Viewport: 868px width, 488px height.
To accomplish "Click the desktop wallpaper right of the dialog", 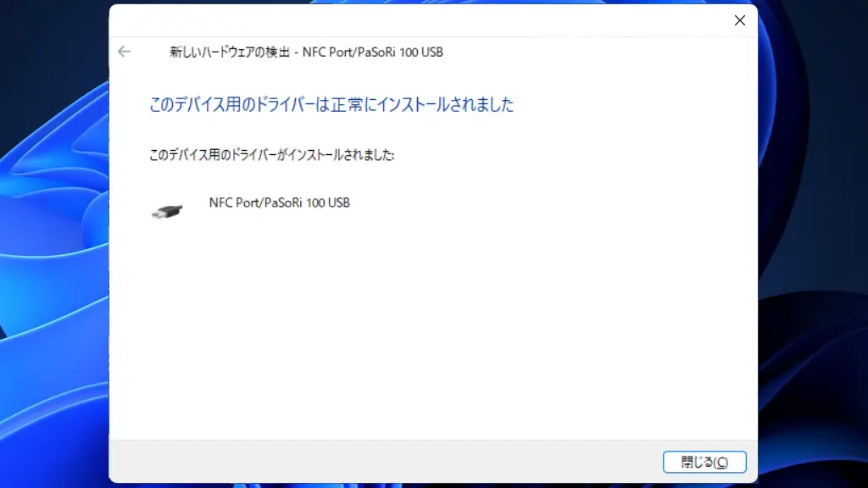I will coord(814,254).
